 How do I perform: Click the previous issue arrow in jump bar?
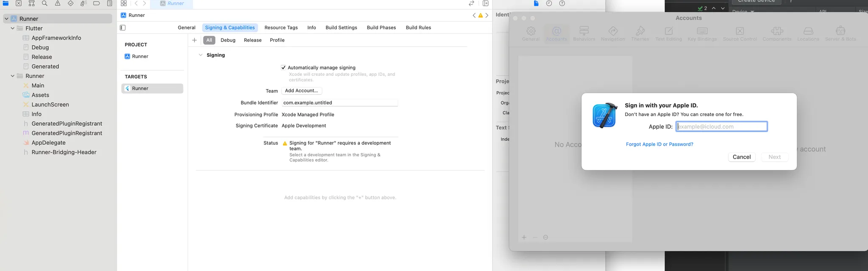[x=474, y=15]
